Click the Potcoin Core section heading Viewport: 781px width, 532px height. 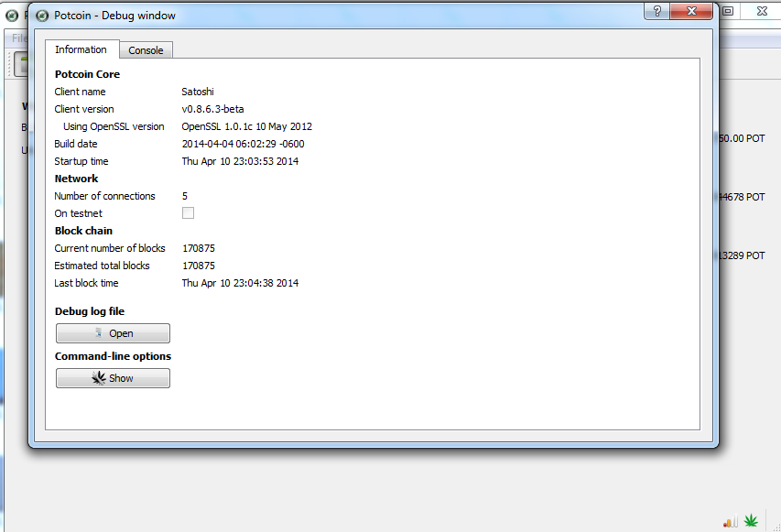[87, 74]
